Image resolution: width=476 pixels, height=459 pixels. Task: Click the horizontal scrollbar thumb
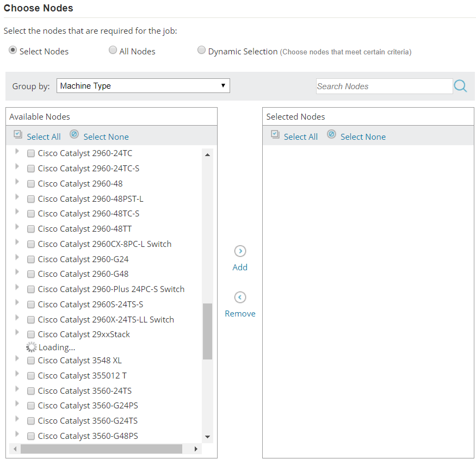click(x=101, y=449)
